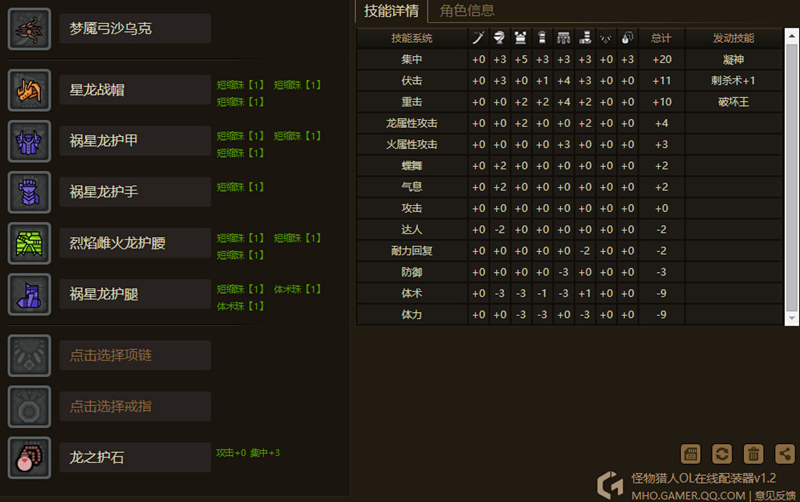800x502 pixels.
Task: Click the weapon column icon in skill table header
Action: click(x=479, y=38)
